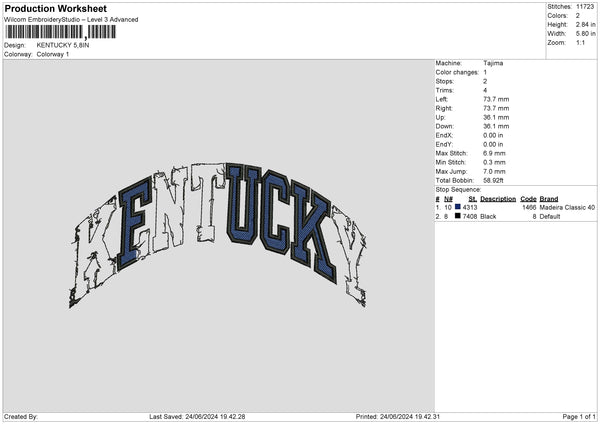The image size is (600, 424).
Task: Click the Machine value Tajima
Action: (x=493, y=63)
